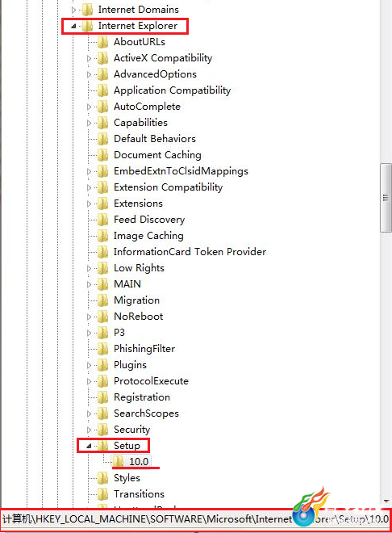Click the PhishingFilter folder icon
The height and width of the screenshot is (533, 392).
click(x=102, y=349)
